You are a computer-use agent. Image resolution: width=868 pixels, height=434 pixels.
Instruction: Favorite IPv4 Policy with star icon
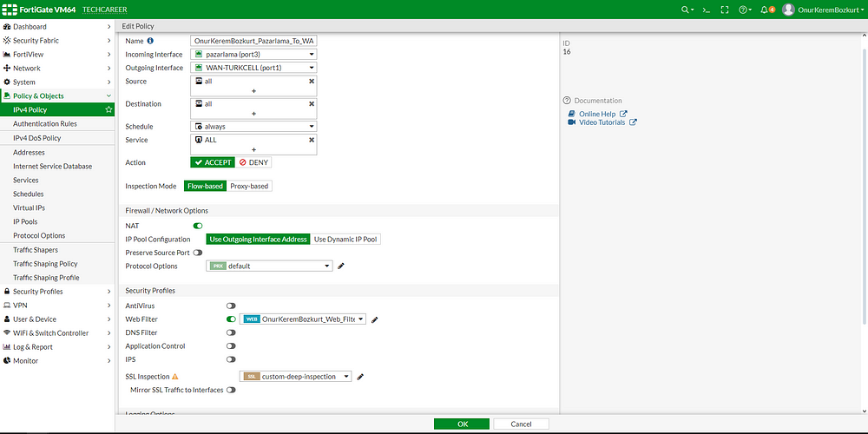tap(108, 110)
